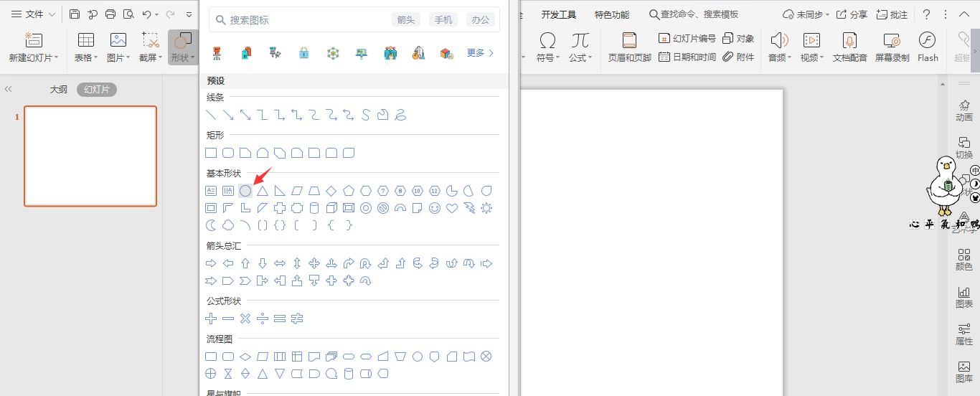Expand the 文件 file menu
980x396 pixels.
[x=33, y=14]
